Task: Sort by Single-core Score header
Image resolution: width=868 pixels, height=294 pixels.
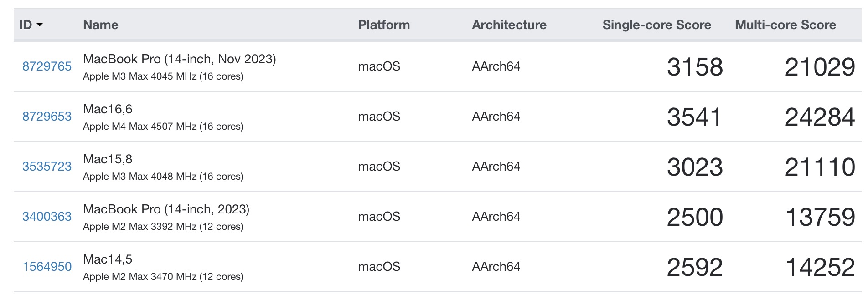Action: click(x=656, y=25)
